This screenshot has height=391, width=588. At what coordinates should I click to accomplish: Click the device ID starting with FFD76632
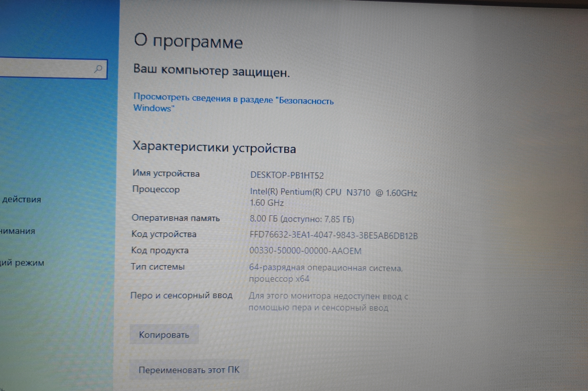click(x=333, y=235)
